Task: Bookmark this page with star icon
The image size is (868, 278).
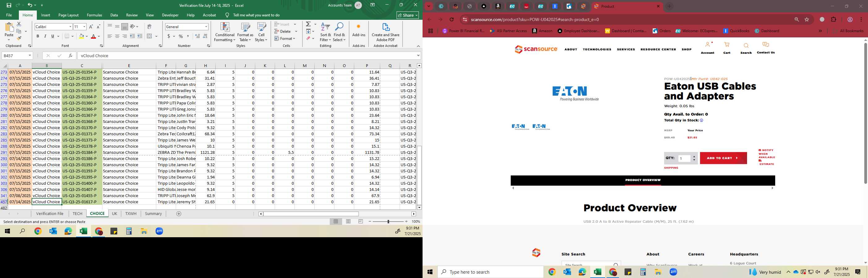Action: pyautogui.click(x=807, y=19)
